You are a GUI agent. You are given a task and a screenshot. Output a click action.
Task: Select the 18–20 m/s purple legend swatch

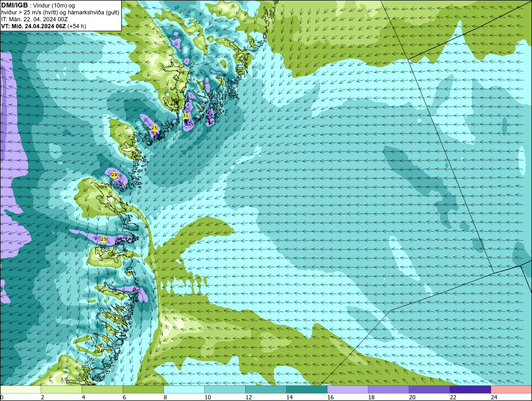[x=388, y=389]
